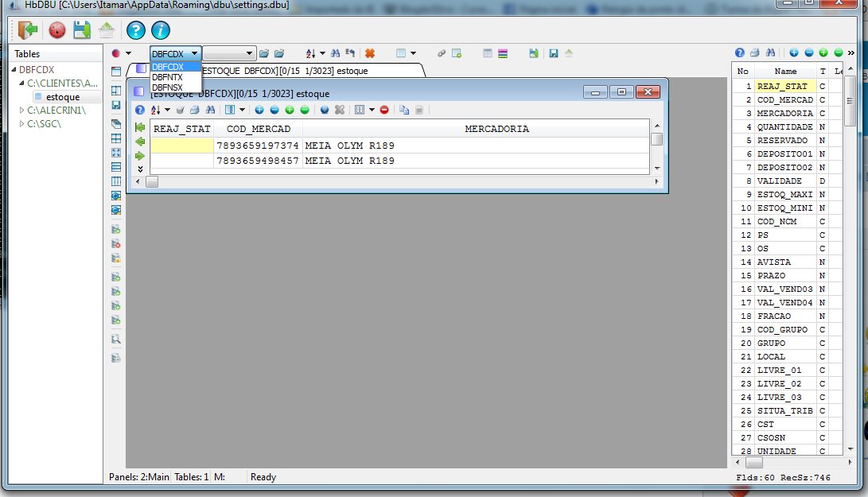Expand the C:\SGC\ tree node

coord(21,123)
